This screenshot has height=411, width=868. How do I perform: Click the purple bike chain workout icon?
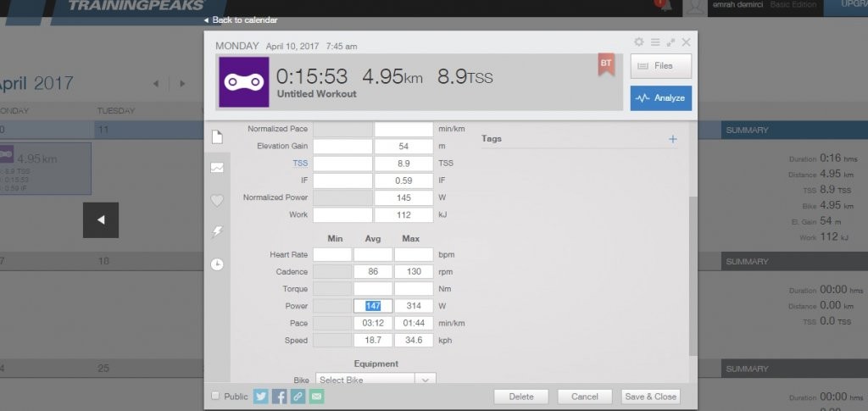243,82
